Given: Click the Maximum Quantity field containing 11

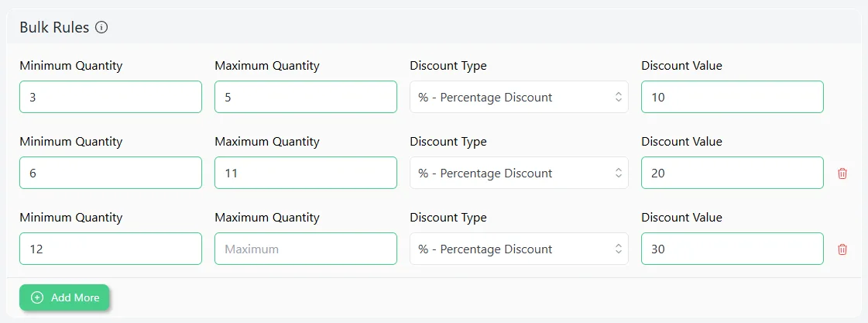Looking at the screenshot, I should (306, 173).
